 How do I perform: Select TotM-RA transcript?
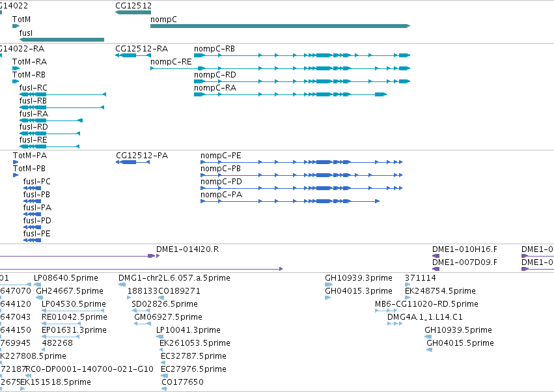16,68
